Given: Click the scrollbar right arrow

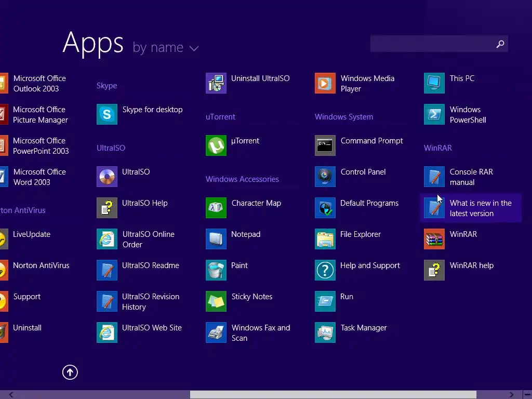Looking at the screenshot, I should (512, 395).
